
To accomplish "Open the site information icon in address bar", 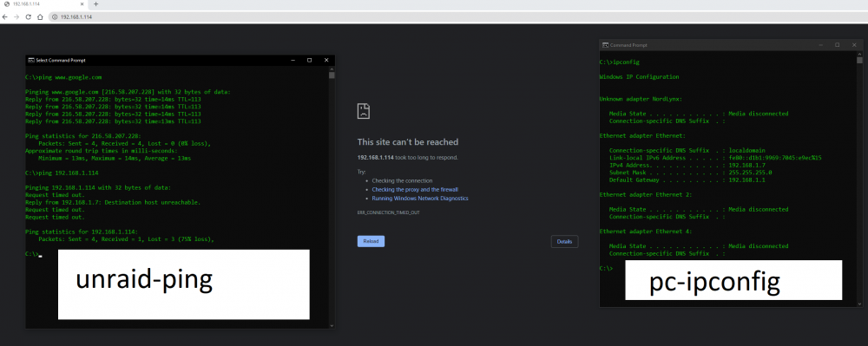I will click(x=55, y=17).
